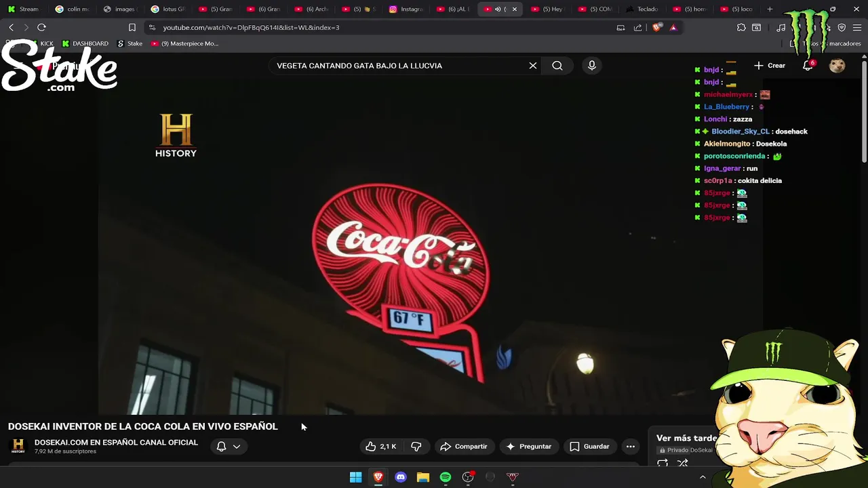
Task: Open the Brave Shields lion icon
Action: pyautogui.click(x=656, y=28)
